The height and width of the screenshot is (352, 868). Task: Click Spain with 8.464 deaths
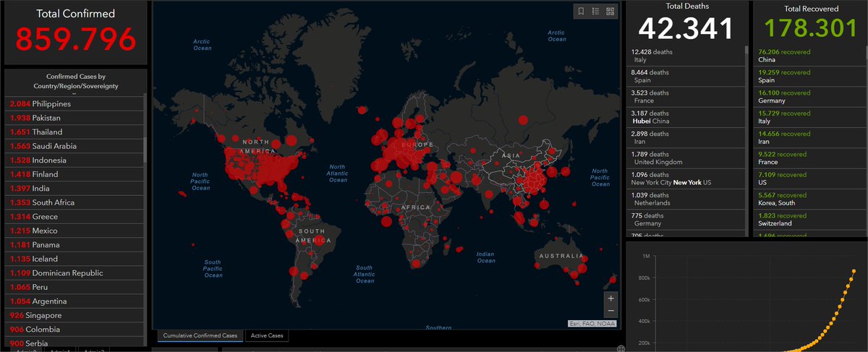point(686,77)
